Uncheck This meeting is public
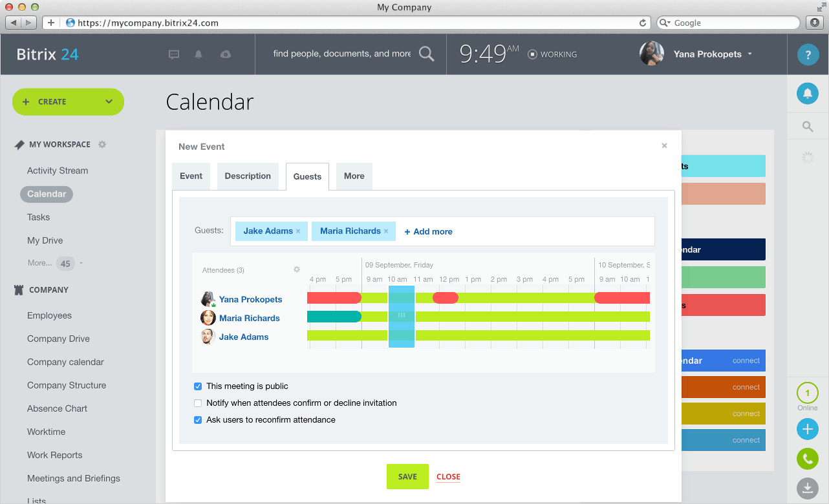The width and height of the screenshot is (829, 504). tap(198, 386)
